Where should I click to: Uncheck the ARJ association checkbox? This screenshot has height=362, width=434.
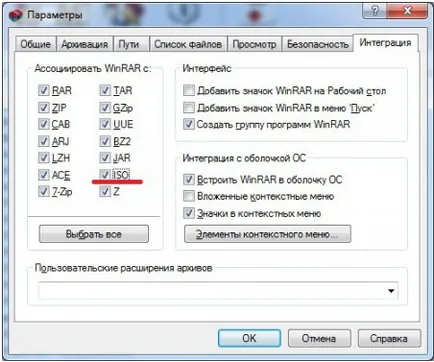coord(43,141)
